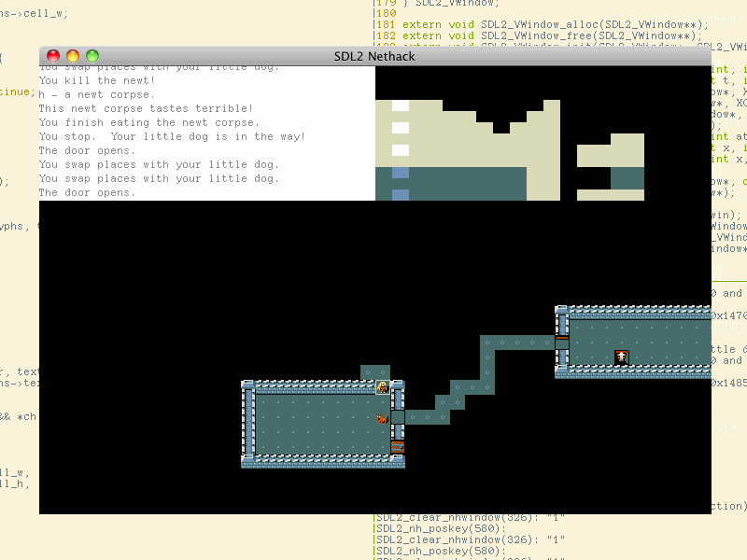Click the doorway tile of the right room
Image resolution: width=747 pixels, height=560 pixels.
coord(562,343)
